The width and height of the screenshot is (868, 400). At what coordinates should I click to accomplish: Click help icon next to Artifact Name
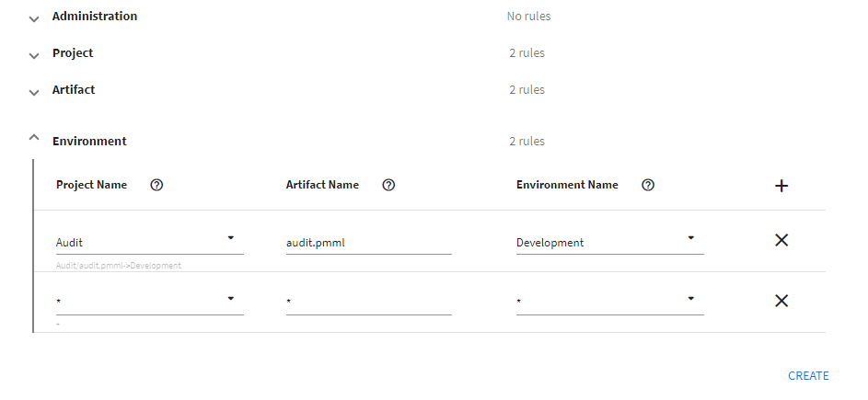pos(388,185)
